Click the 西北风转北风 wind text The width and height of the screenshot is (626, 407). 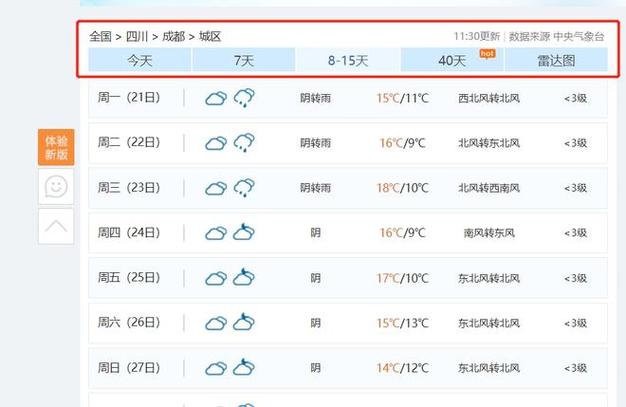click(x=489, y=98)
